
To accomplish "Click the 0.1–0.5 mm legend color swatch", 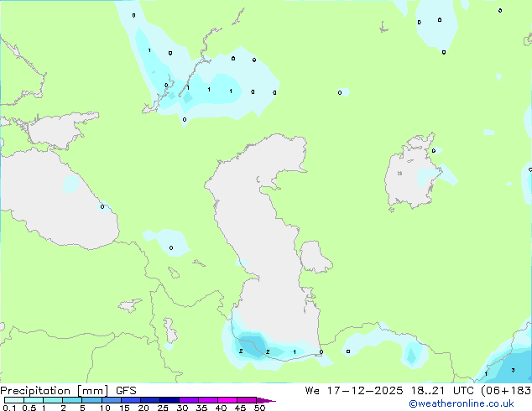I will [14, 400].
